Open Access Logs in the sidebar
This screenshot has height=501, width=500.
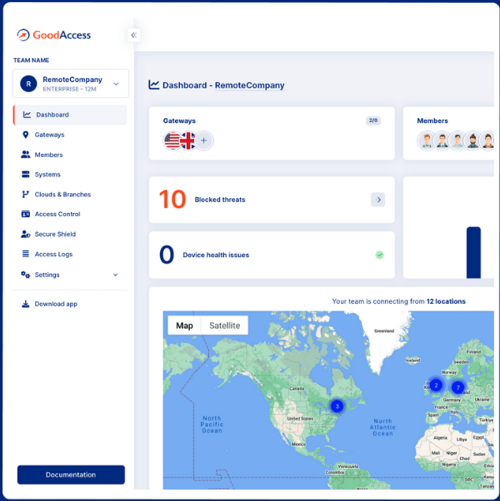click(47, 254)
